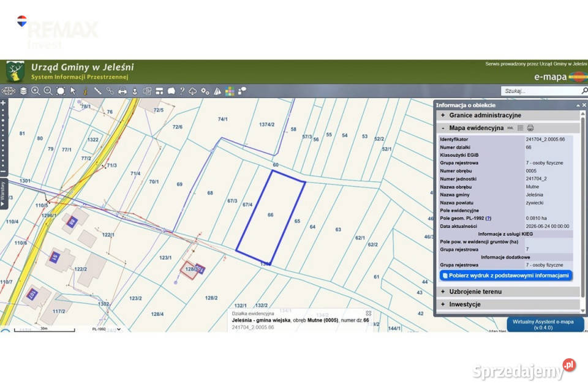Click the pyramid 3D toolbar icon
The height and width of the screenshot is (392, 588).
pos(217,91)
